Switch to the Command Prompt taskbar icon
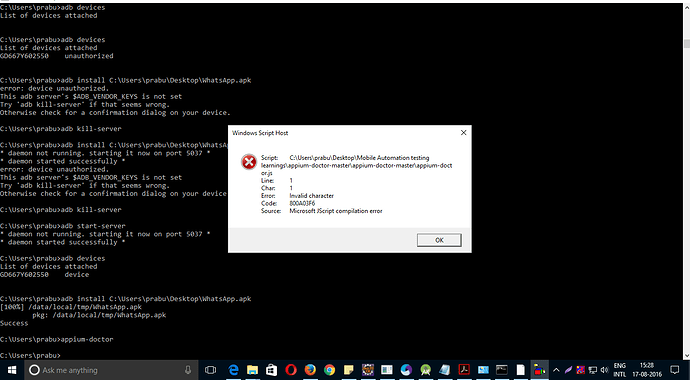The image size is (690, 380). [502, 370]
